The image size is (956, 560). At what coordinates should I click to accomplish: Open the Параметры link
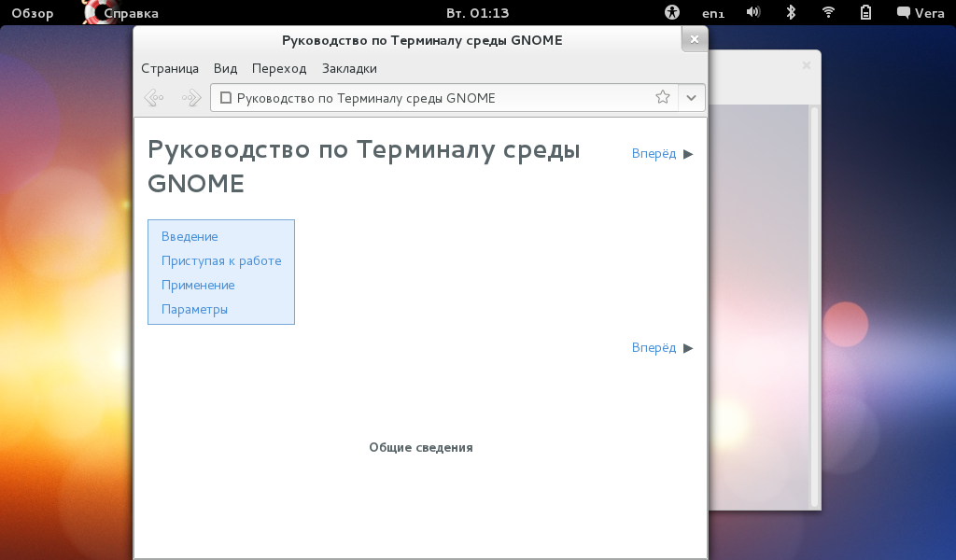[x=194, y=310]
